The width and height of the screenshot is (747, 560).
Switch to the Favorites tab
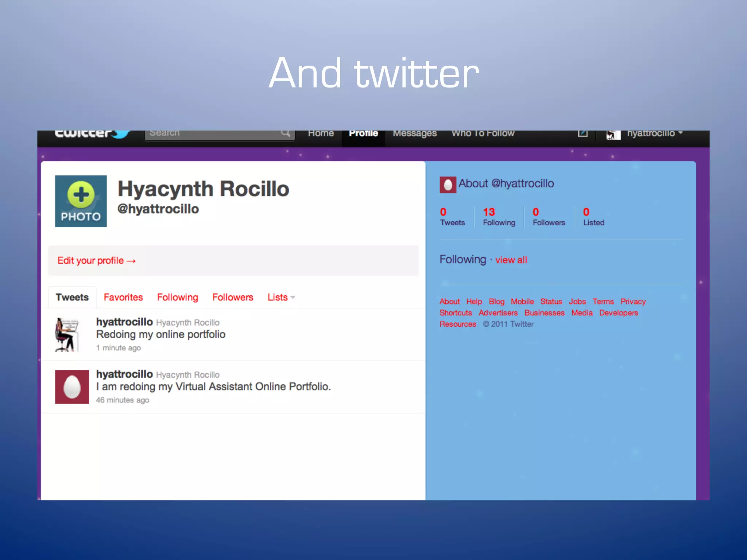pyautogui.click(x=123, y=297)
